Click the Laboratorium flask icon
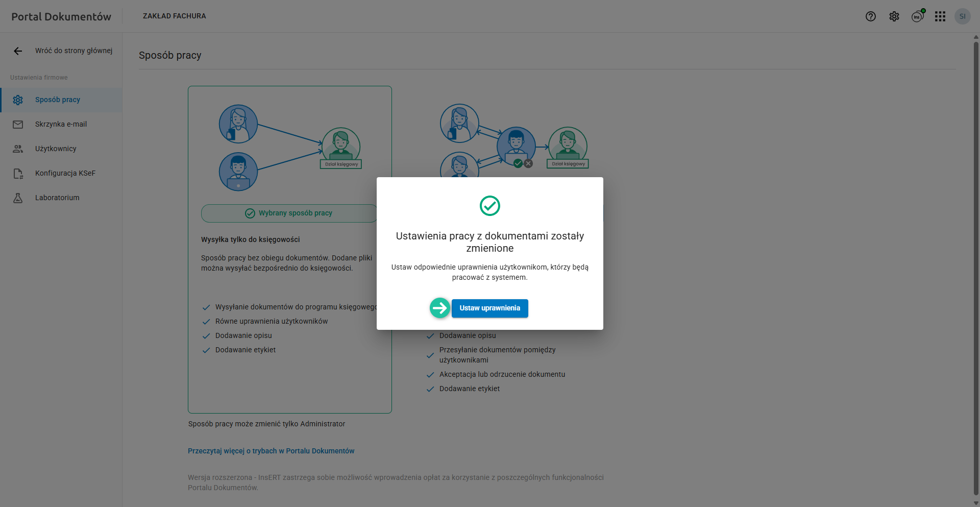This screenshot has height=507, width=980. tap(18, 198)
